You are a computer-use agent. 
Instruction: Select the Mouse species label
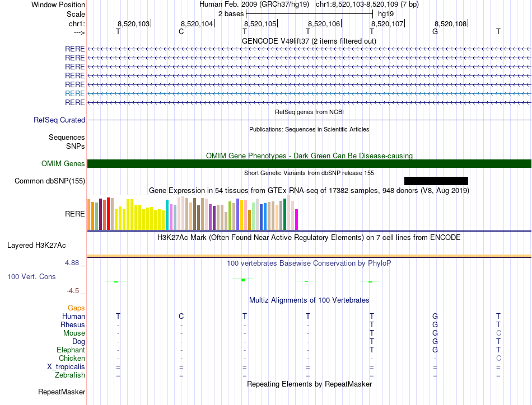[x=74, y=333]
